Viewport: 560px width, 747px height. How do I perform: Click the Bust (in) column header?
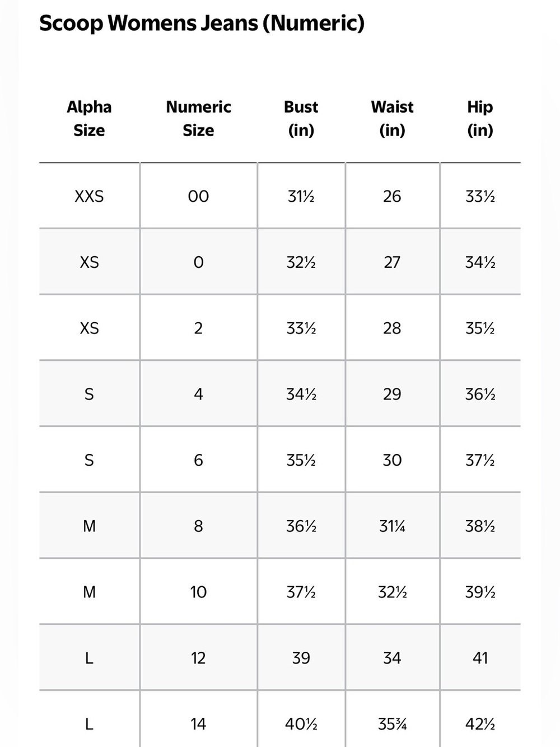[x=301, y=118]
